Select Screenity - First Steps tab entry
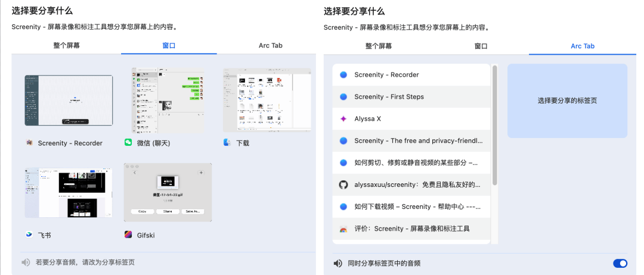Screen dimensions: 644x275 coord(411,96)
